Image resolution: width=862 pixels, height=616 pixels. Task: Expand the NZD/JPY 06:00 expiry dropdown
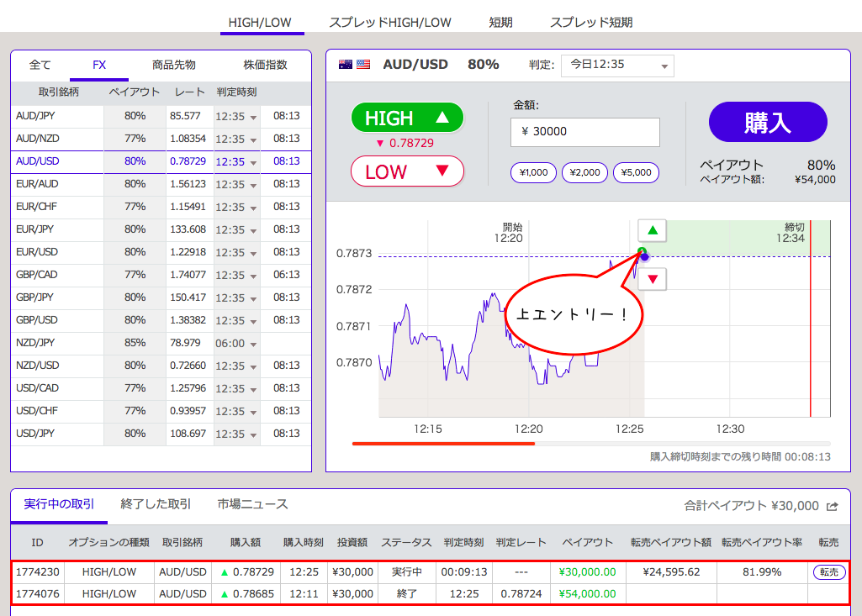236,344
